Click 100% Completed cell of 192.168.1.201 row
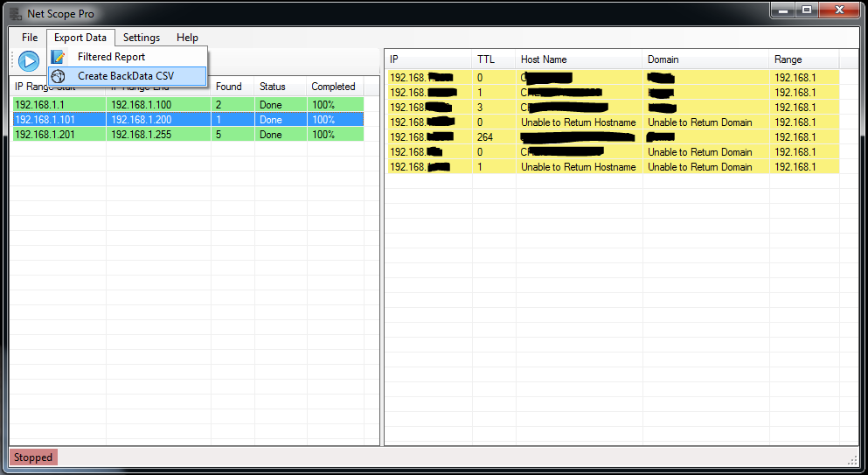The width and height of the screenshot is (868, 475). coord(336,135)
